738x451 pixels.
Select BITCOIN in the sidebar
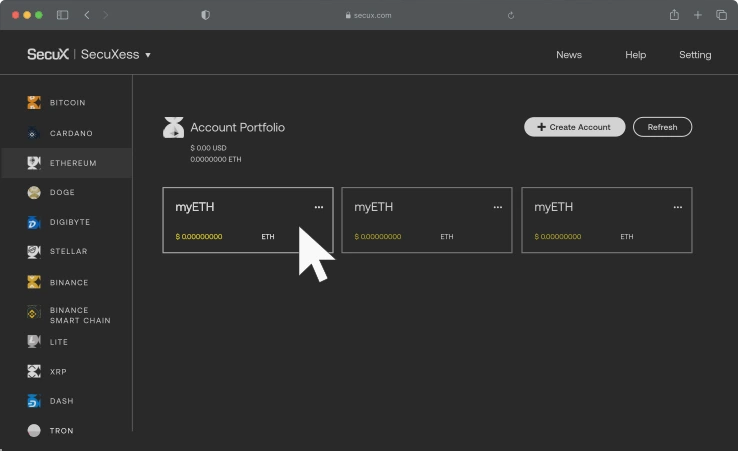68,103
